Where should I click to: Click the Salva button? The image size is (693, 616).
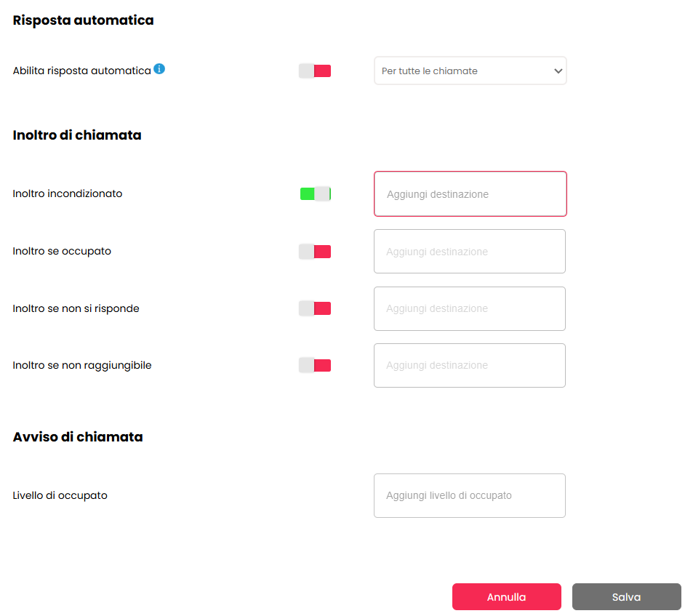[626, 596]
